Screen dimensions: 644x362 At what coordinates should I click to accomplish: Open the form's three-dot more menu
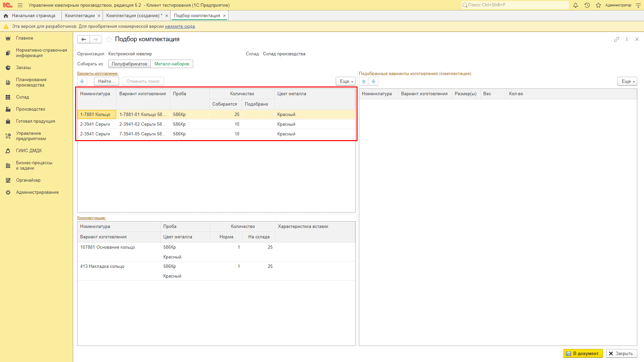627,39
